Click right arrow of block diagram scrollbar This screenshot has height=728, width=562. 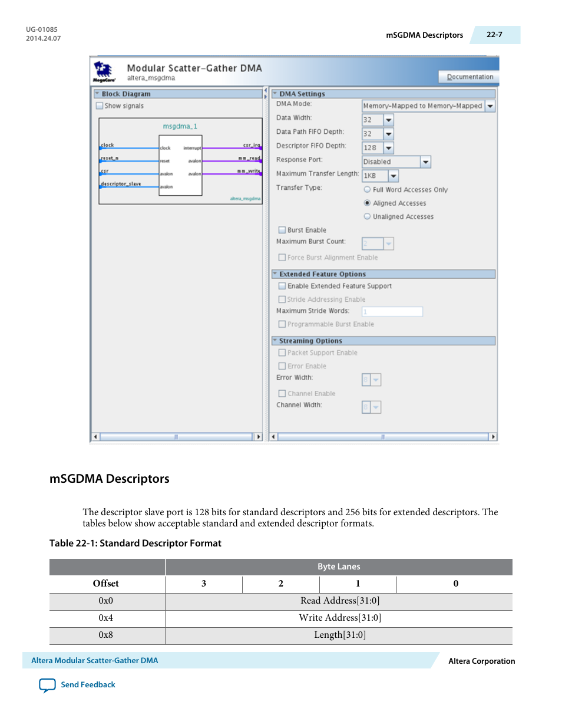[x=257, y=437]
